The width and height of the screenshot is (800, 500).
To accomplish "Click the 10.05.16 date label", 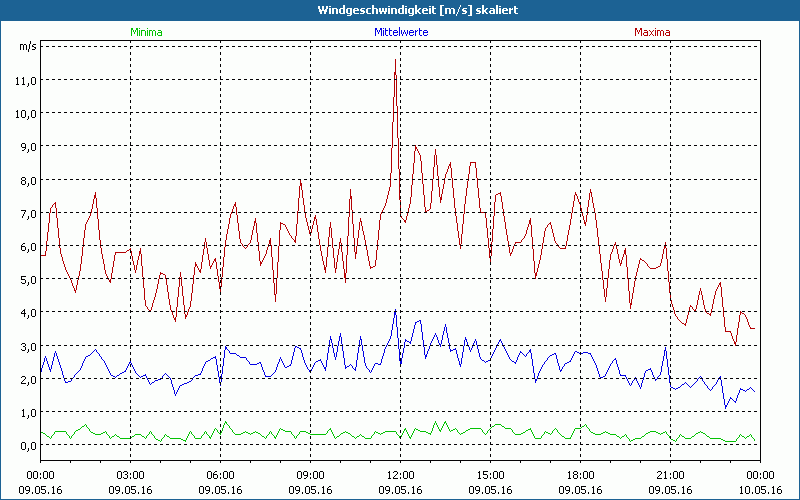I will click(x=760, y=490).
